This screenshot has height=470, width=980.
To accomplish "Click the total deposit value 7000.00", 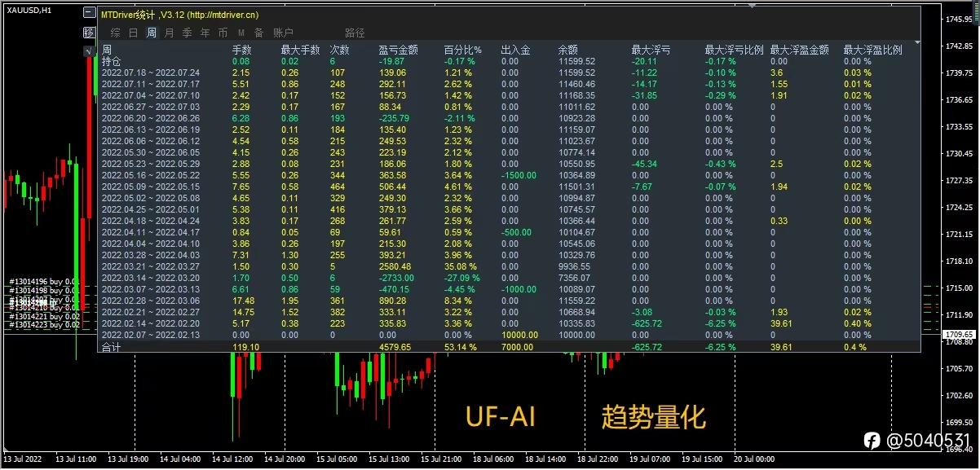I will point(517,346).
